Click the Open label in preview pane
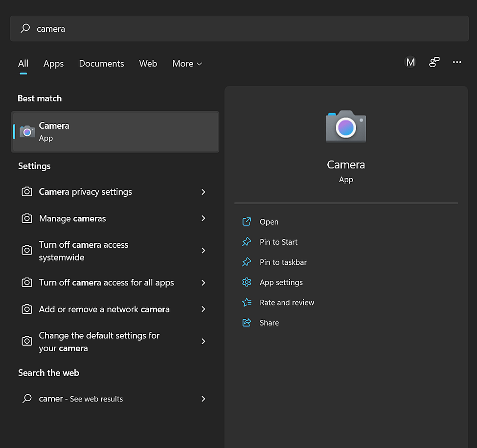Screen dimensions: 477x448 [x=269, y=222]
